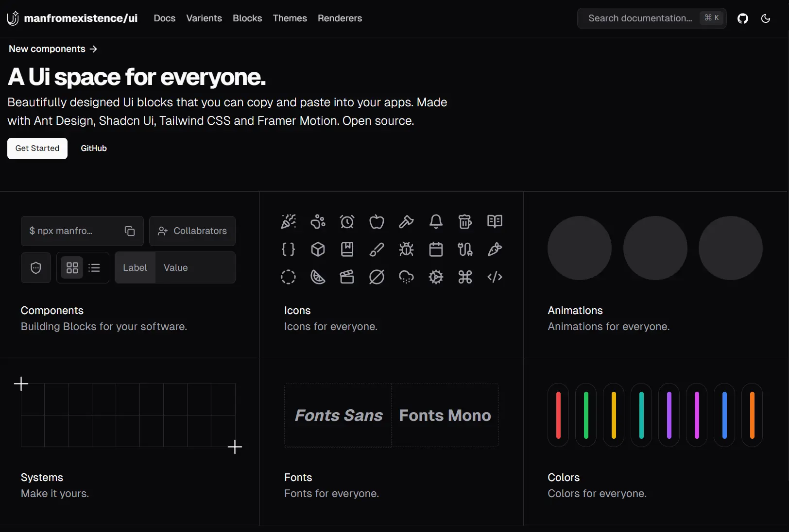The width and height of the screenshot is (789, 532).
Task: Click the alarm clock icon
Action: point(347,222)
